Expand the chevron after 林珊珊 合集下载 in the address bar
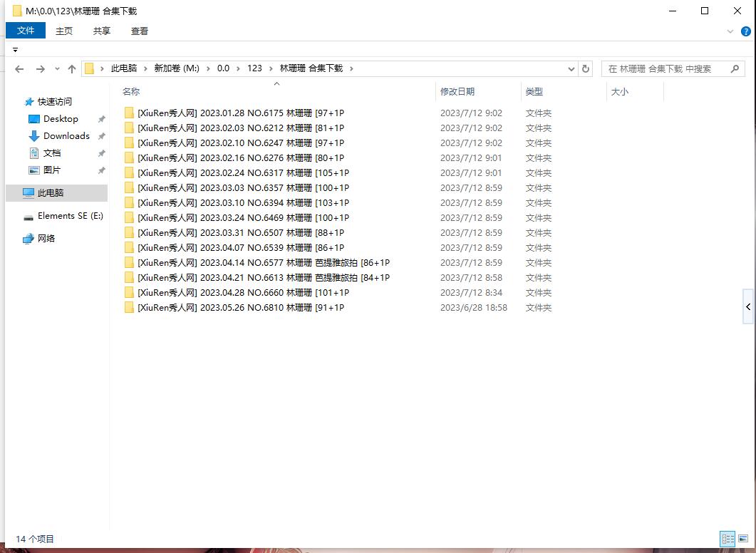The height and width of the screenshot is (553, 756). click(351, 69)
